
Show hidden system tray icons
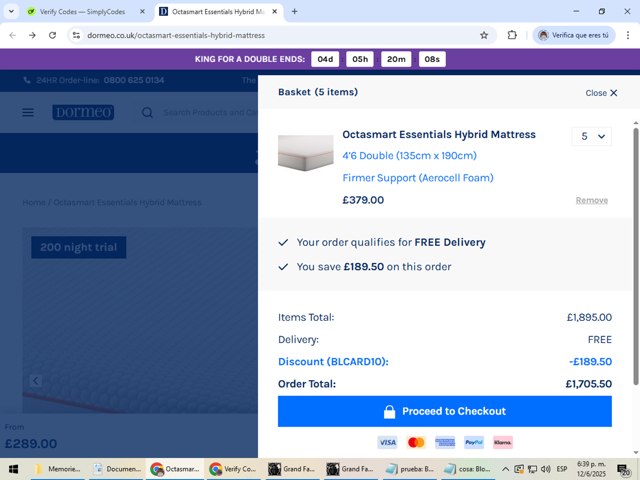(x=505, y=469)
